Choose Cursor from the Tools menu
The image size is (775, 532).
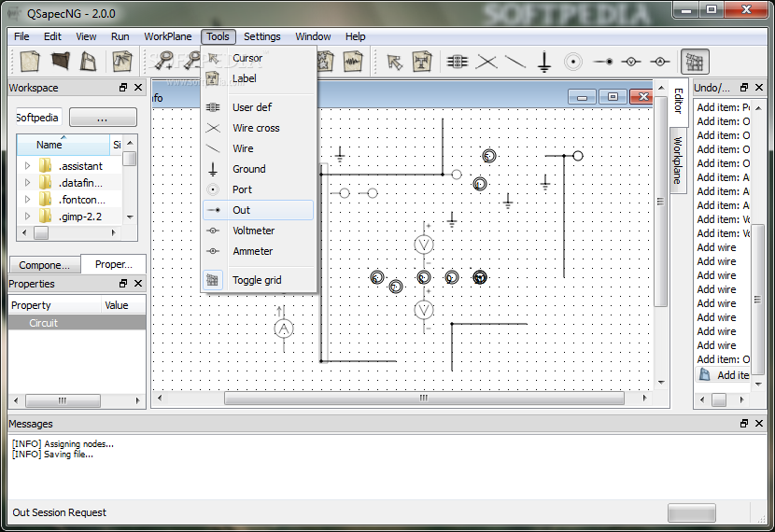tap(258, 58)
